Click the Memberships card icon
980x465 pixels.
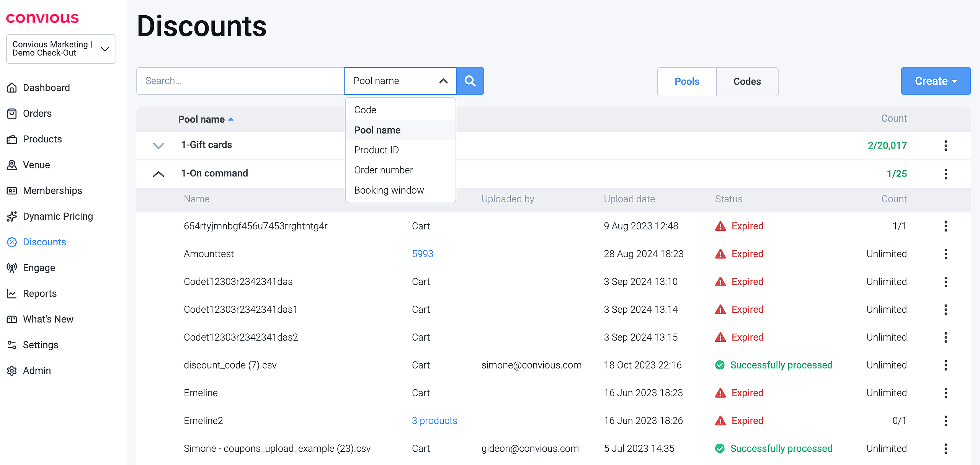tap(12, 191)
